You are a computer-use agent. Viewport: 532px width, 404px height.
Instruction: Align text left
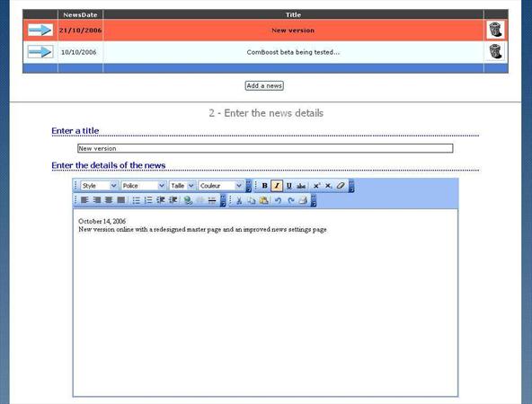click(x=84, y=200)
